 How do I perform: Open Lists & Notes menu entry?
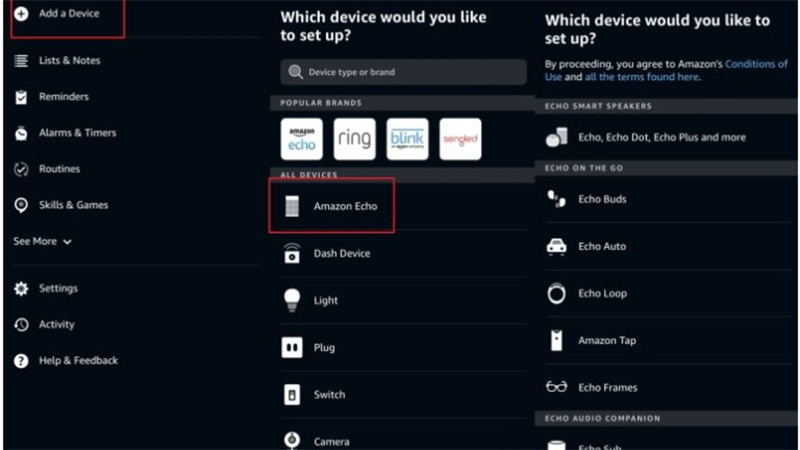pyautogui.click(x=70, y=61)
